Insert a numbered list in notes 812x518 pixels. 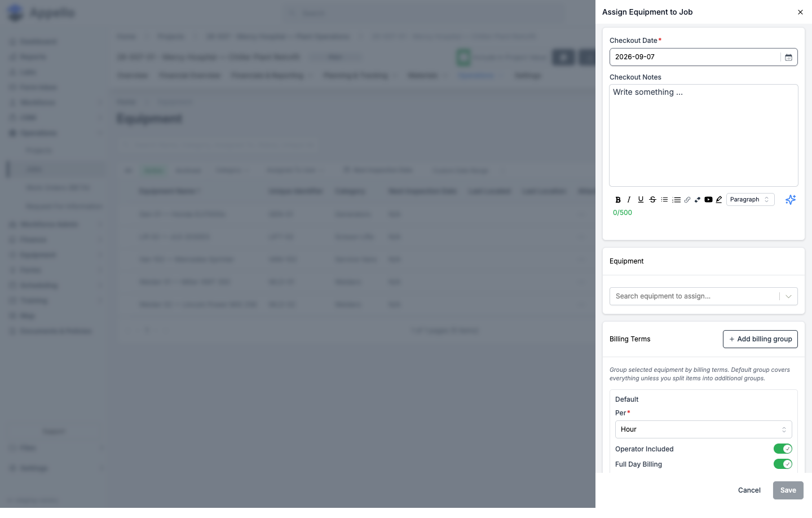[x=676, y=200]
